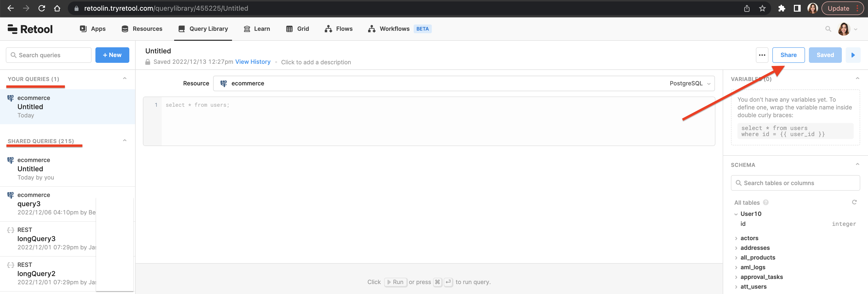Click the browser home icon
This screenshot has width=868, height=294.
[57, 8]
